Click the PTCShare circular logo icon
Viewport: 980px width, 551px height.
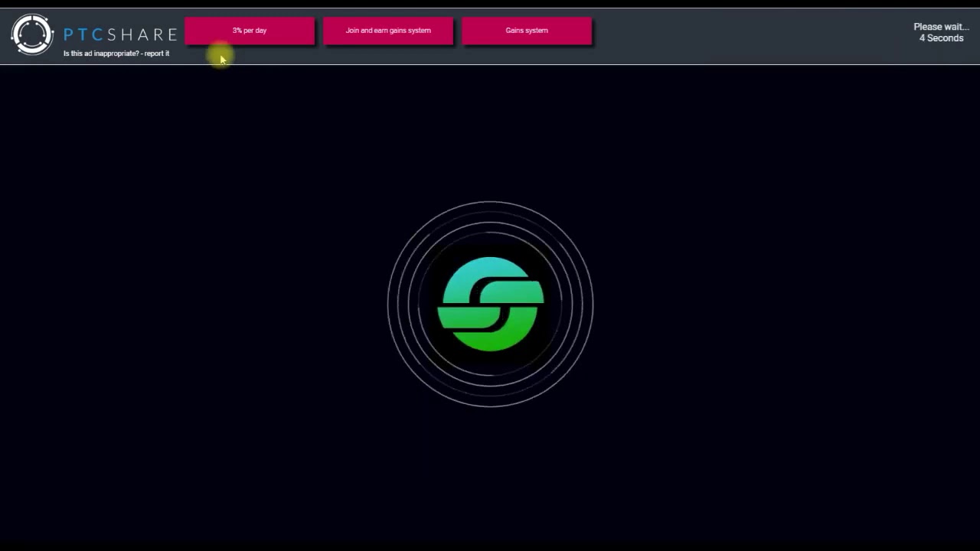click(32, 34)
